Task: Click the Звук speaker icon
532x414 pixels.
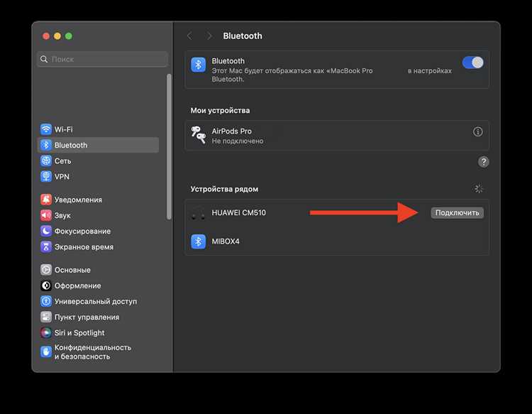Action: 46,215
